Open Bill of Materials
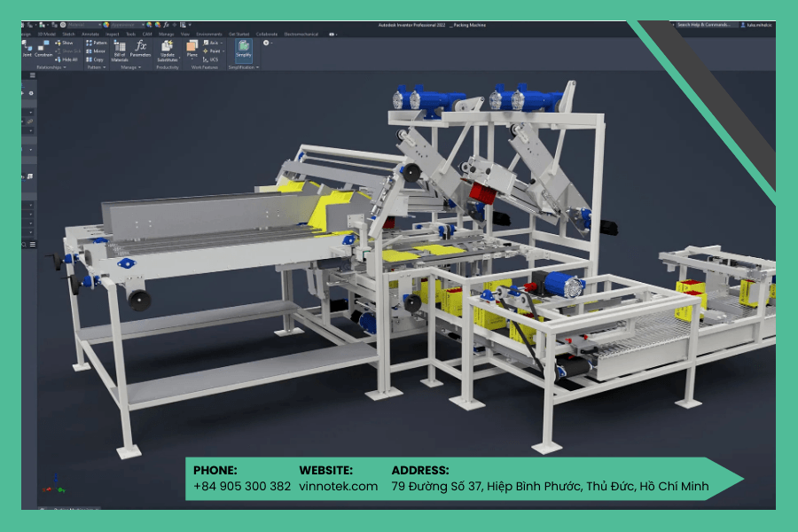Viewport: 798px width, 532px height. coord(120,51)
